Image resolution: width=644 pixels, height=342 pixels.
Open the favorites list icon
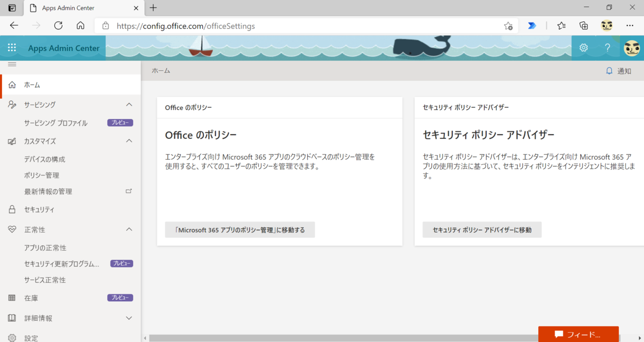point(561,25)
